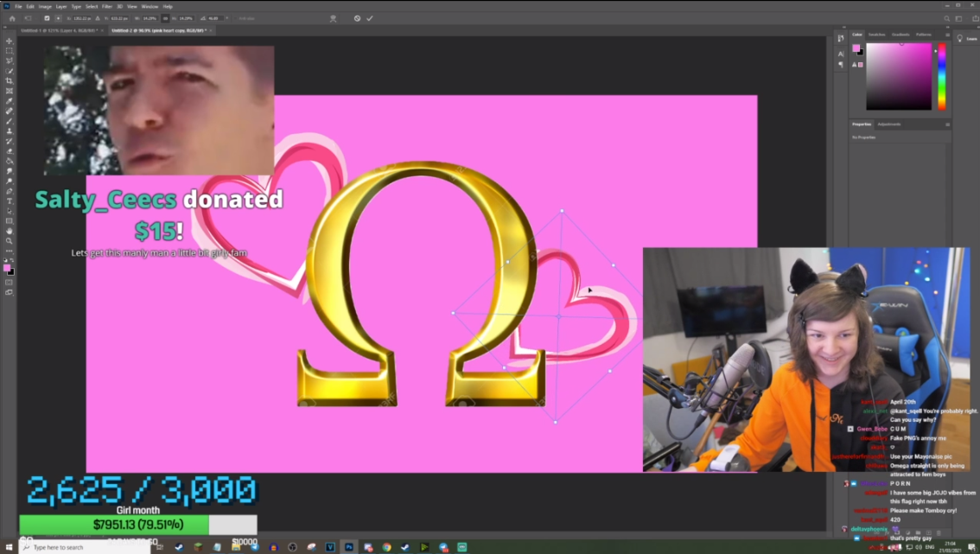Switch to the Patterns tab
Viewport: 980px width, 554px height.
pyautogui.click(x=923, y=35)
